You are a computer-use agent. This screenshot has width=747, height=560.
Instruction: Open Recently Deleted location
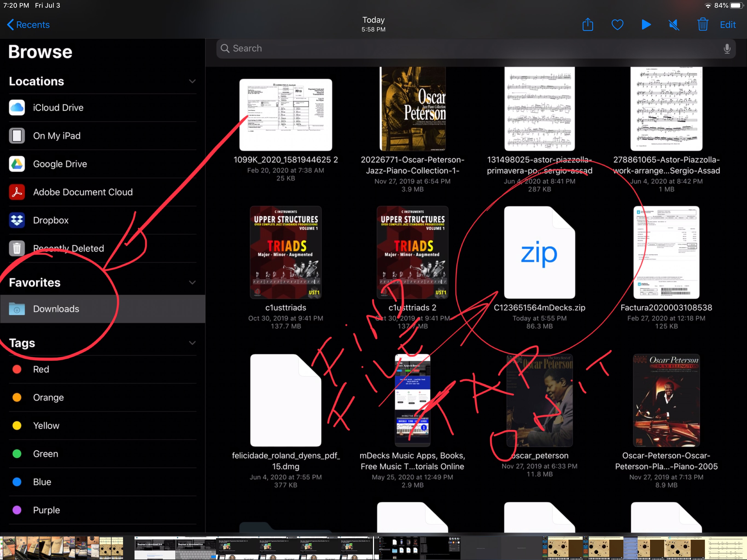102,248
